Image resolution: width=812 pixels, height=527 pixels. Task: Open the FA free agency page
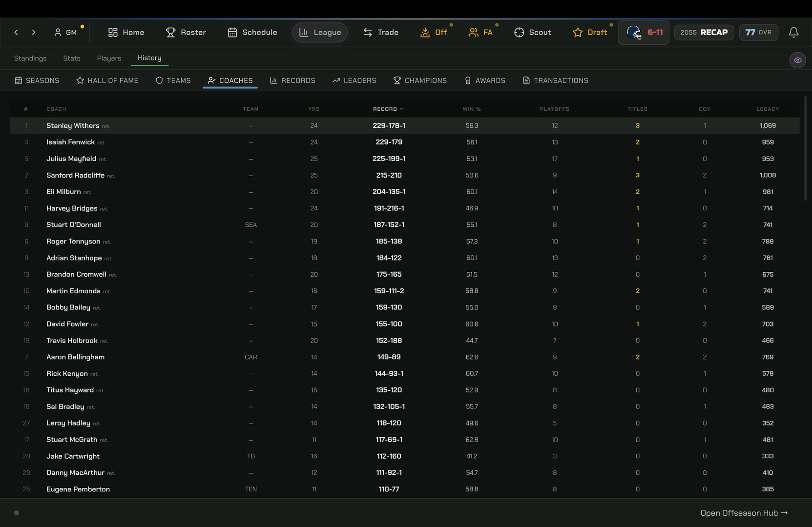coord(480,32)
